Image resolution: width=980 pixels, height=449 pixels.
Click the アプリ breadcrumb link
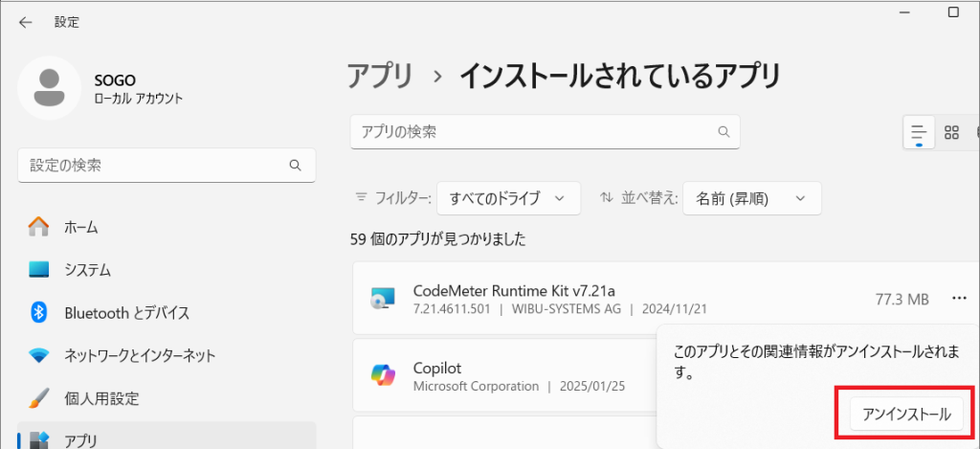coord(381,77)
